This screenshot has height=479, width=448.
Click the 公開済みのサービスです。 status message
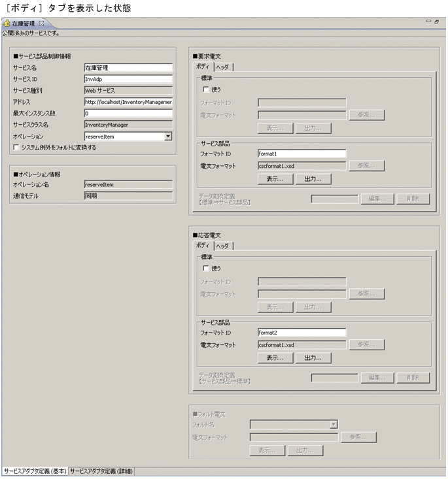tap(31, 33)
